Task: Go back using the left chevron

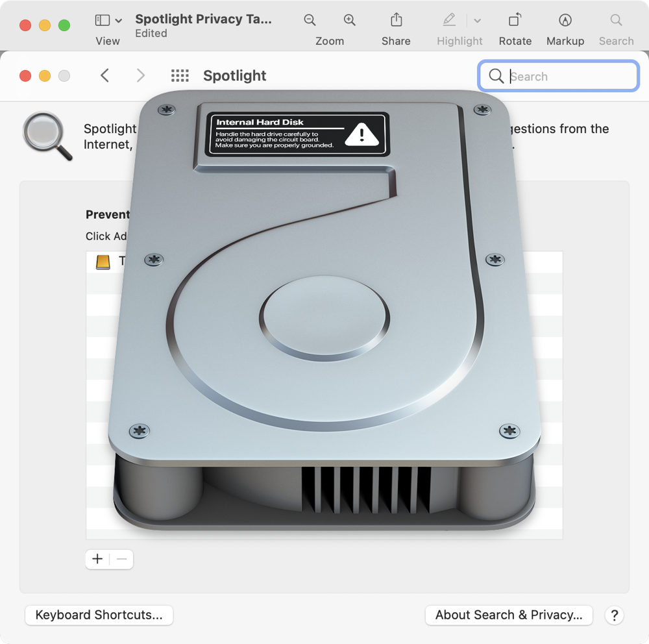Action: click(x=104, y=76)
